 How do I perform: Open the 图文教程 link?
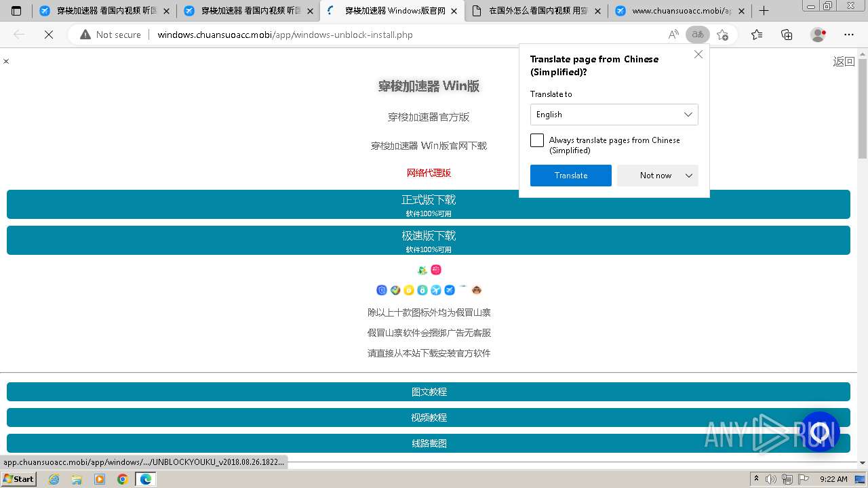[429, 392]
